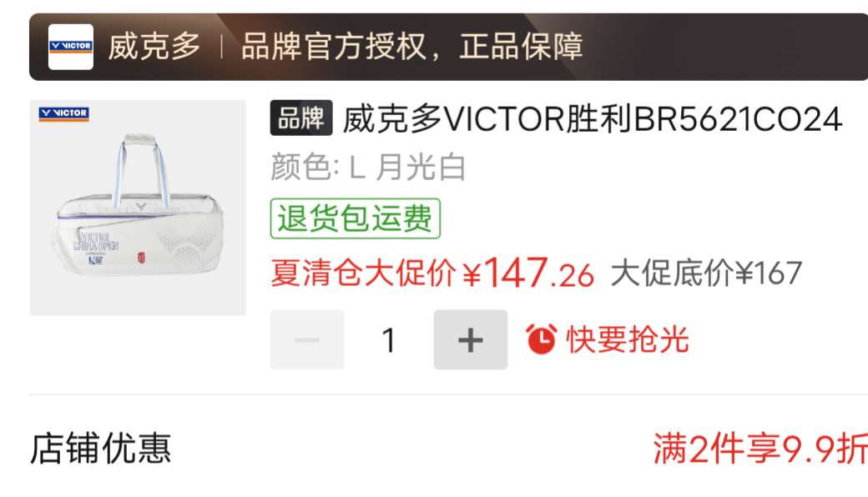Tap the 快要抢光 almost sold out label
This screenshot has width=868, height=497.
coord(628,339)
